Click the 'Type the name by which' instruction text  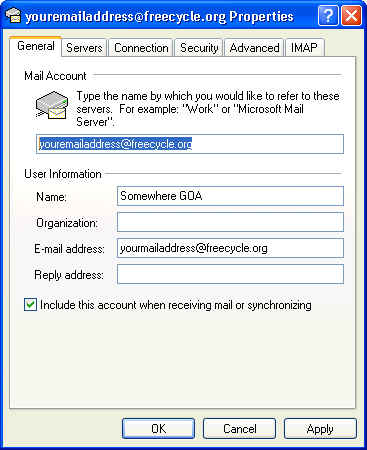pyautogui.click(x=208, y=109)
